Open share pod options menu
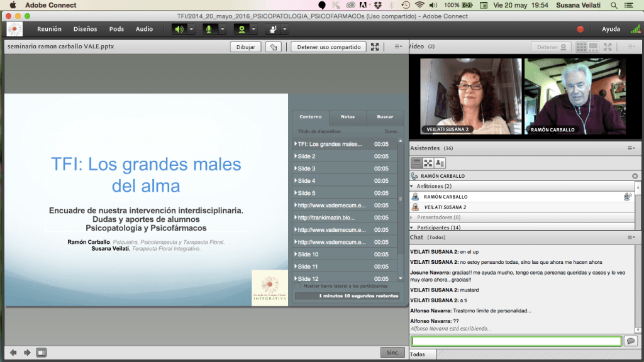Viewport: 644px width, 362px height. tap(398, 47)
